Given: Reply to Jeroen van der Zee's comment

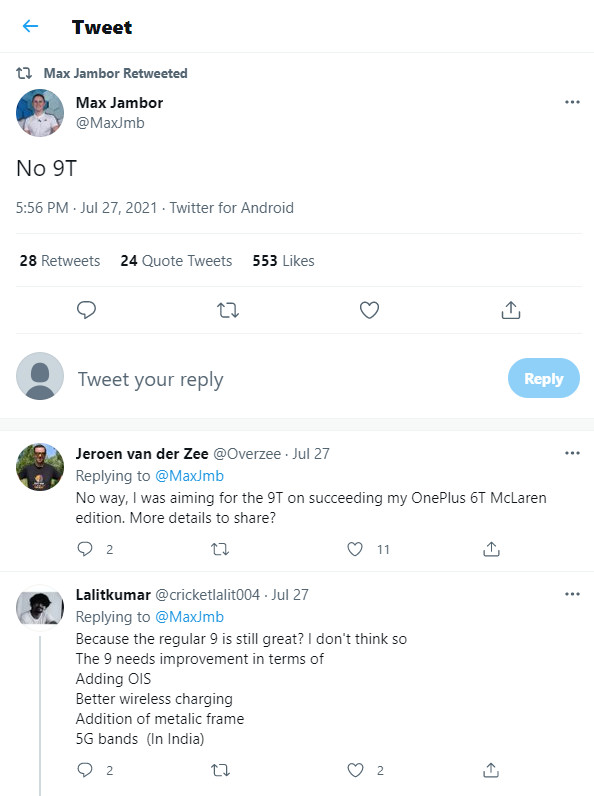Looking at the screenshot, I should [x=85, y=549].
